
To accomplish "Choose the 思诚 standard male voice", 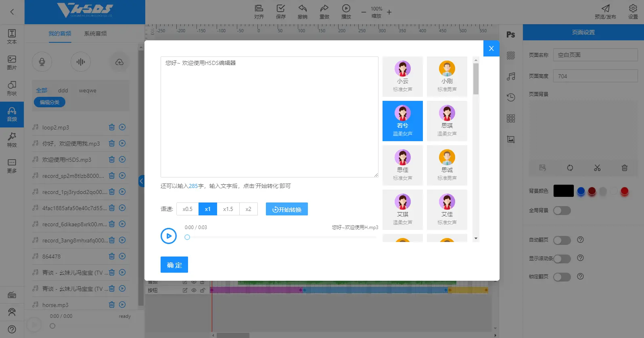I will pyautogui.click(x=447, y=165).
